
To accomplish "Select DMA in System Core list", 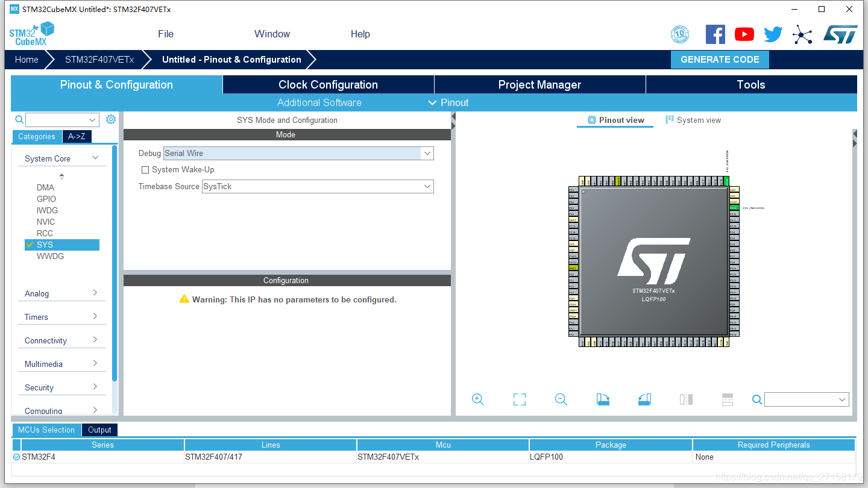I will (45, 187).
